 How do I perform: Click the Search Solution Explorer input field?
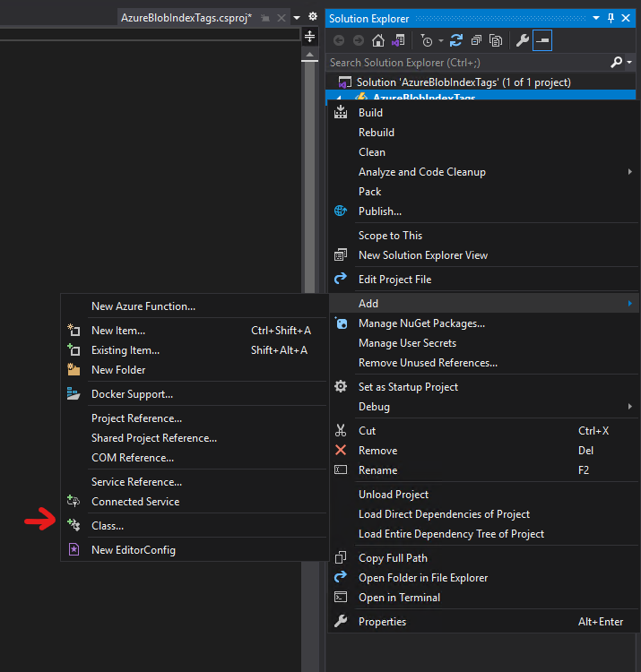467,63
